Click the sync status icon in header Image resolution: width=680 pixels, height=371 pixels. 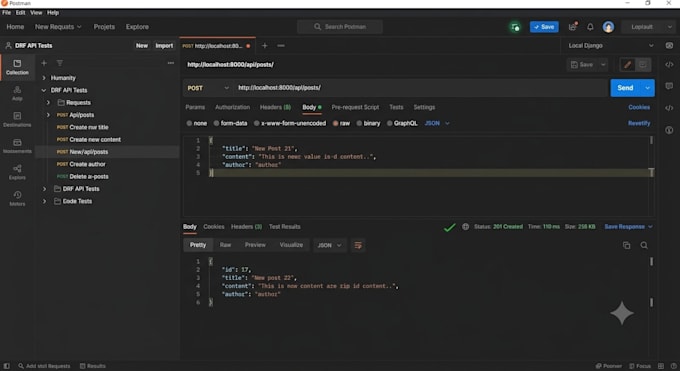pyautogui.click(x=515, y=27)
